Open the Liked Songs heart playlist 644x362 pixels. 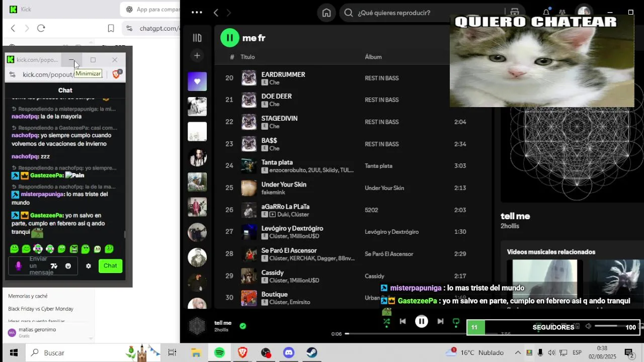tap(197, 81)
